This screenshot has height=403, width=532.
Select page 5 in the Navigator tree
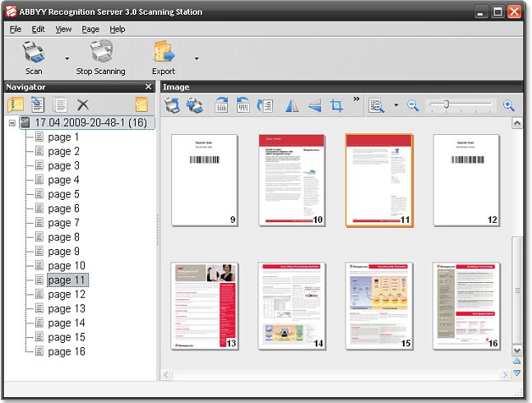[63, 194]
